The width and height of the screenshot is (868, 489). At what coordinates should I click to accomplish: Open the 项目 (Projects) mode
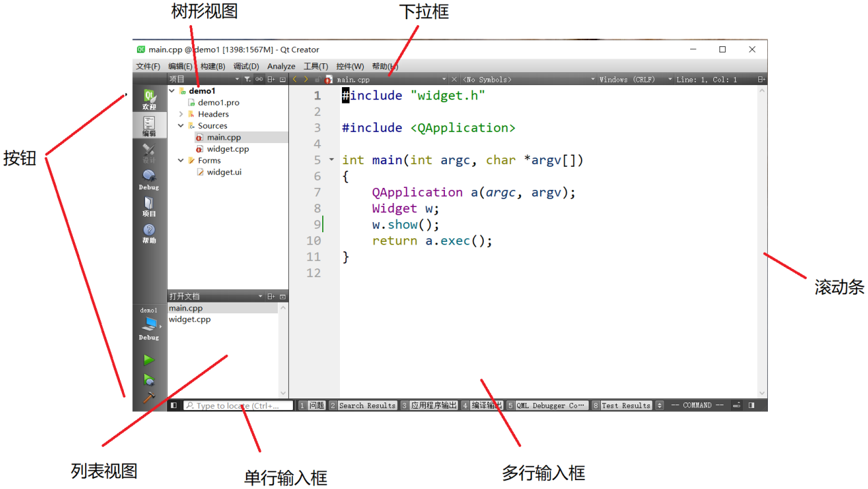click(149, 206)
